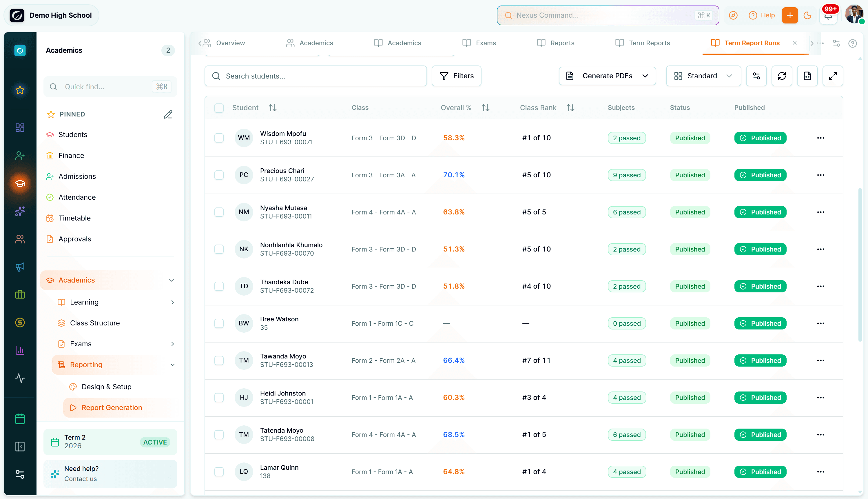Collapse the Reporting submenu
This screenshot has height=499, width=868.
point(172,365)
